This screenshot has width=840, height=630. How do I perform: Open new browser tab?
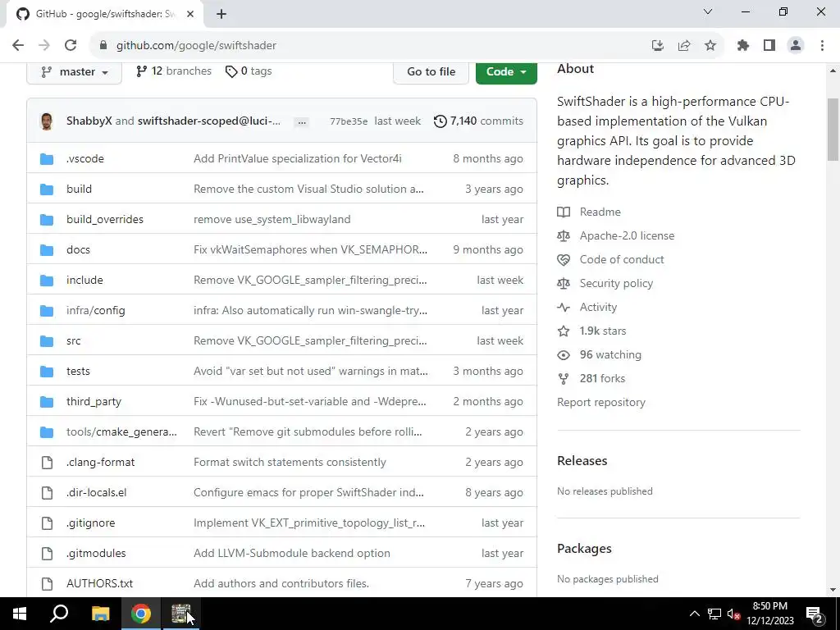tap(221, 14)
